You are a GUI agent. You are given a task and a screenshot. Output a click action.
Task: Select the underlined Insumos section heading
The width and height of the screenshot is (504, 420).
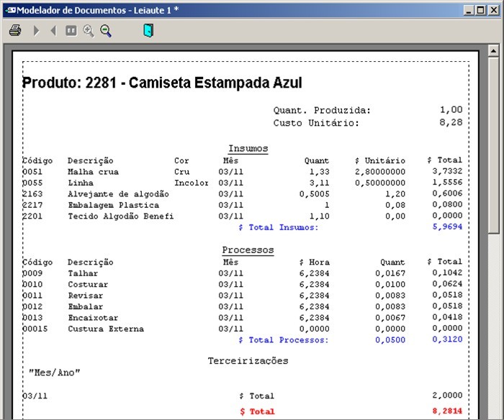[248, 149]
